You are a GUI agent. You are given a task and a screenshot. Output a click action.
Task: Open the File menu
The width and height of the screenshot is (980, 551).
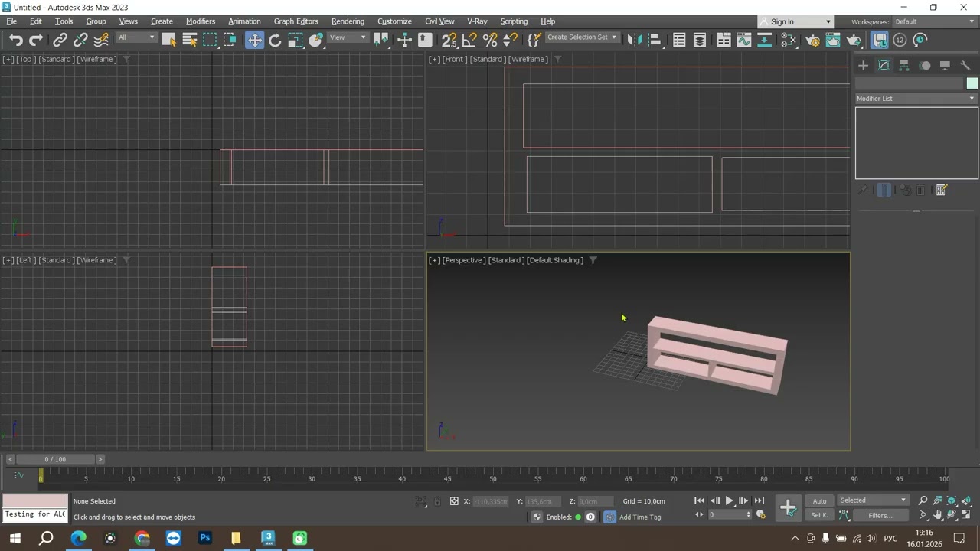[12, 21]
